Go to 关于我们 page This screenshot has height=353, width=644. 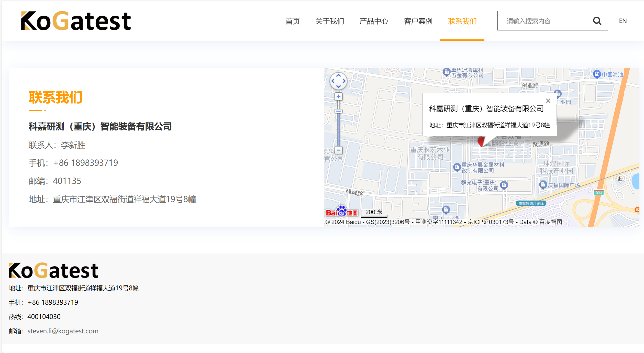(x=329, y=21)
